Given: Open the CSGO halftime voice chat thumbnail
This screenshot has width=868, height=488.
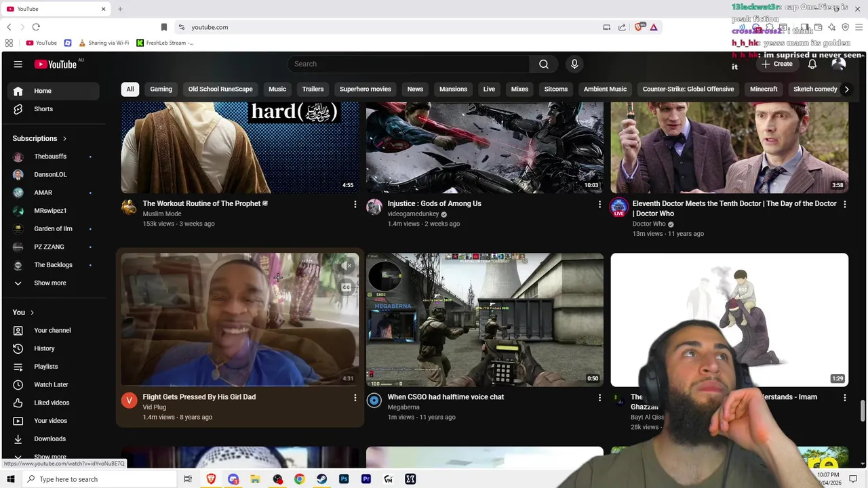Looking at the screenshot, I should click(x=485, y=319).
